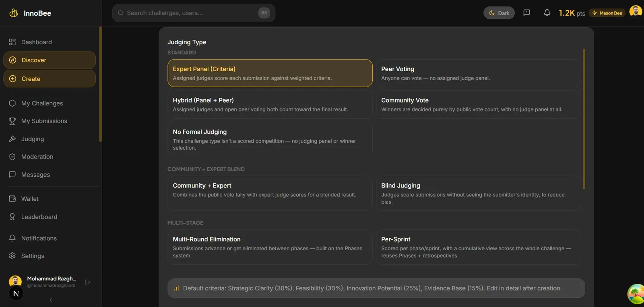
Task: Open the Discover menu item
Action: tap(50, 60)
